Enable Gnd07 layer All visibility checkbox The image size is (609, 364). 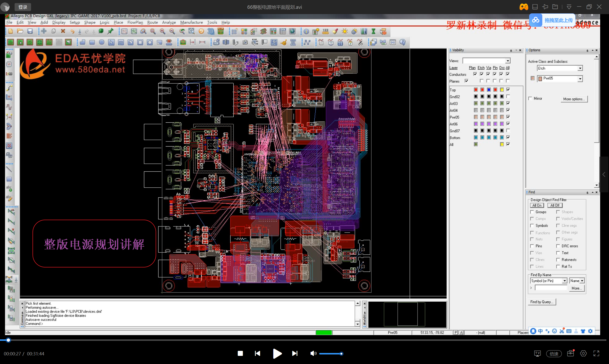point(508,130)
